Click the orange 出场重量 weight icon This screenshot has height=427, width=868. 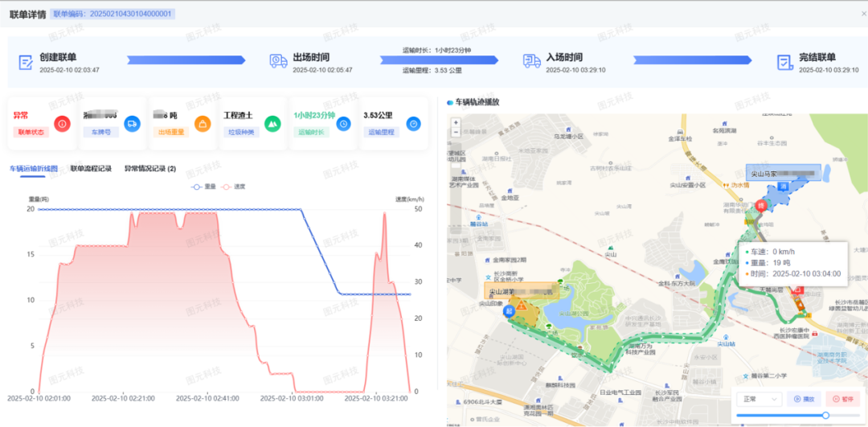pyautogui.click(x=203, y=124)
